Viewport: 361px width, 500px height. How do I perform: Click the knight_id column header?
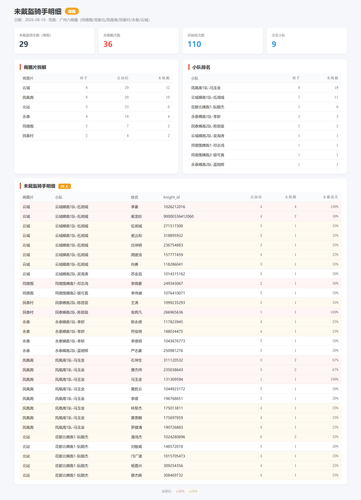[x=172, y=197]
